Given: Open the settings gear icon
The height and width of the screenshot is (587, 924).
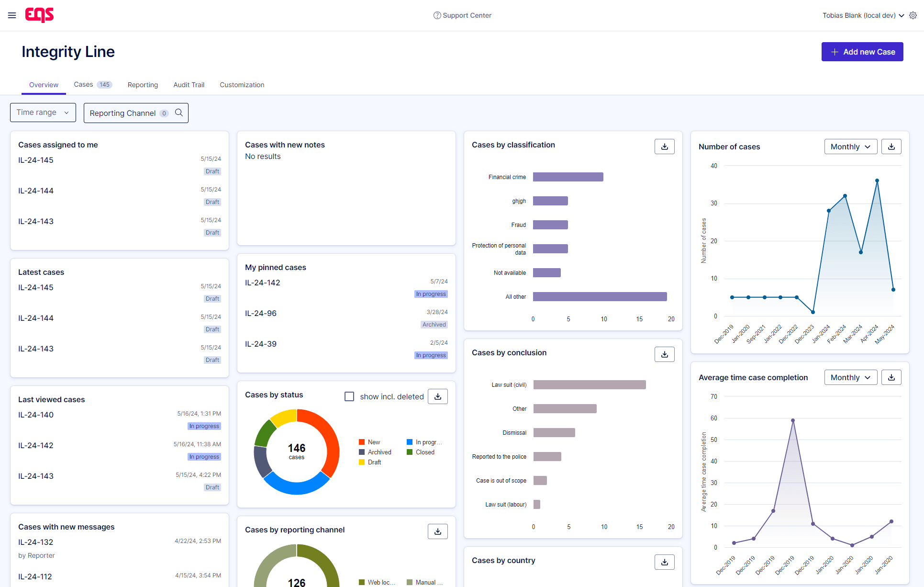Looking at the screenshot, I should tap(913, 15).
